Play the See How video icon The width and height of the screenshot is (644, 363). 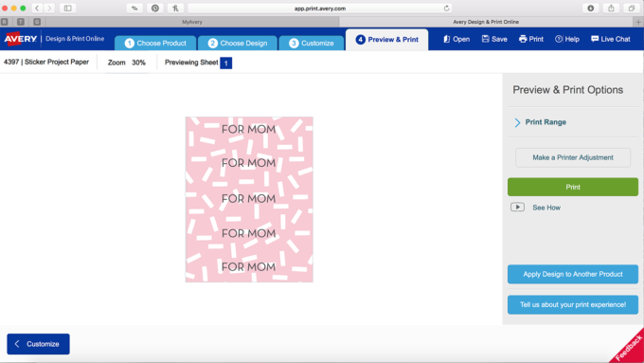(x=517, y=208)
